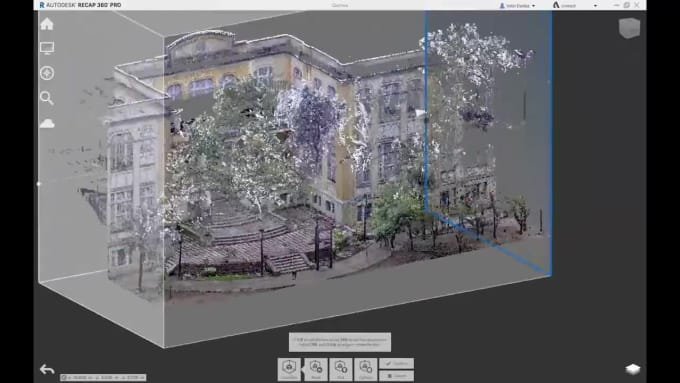Open the cloud sharing icon
The image size is (680, 383).
(47, 124)
